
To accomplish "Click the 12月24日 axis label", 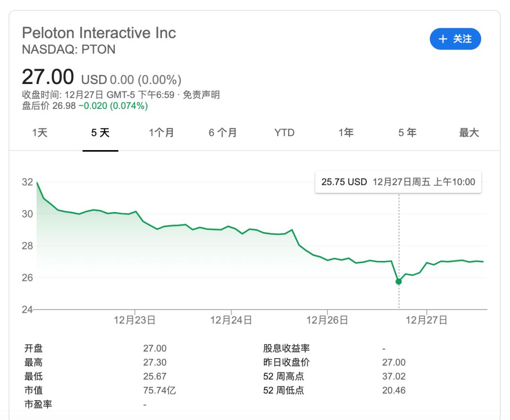I will pyautogui.click(x=231, y=320).
